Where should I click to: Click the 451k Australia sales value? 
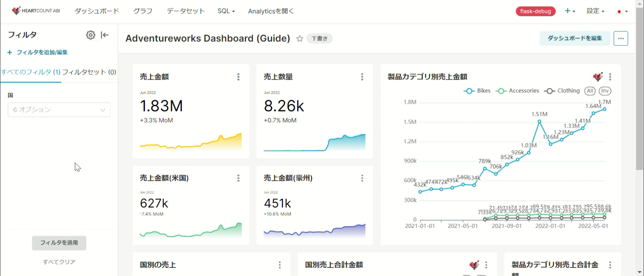278,203
